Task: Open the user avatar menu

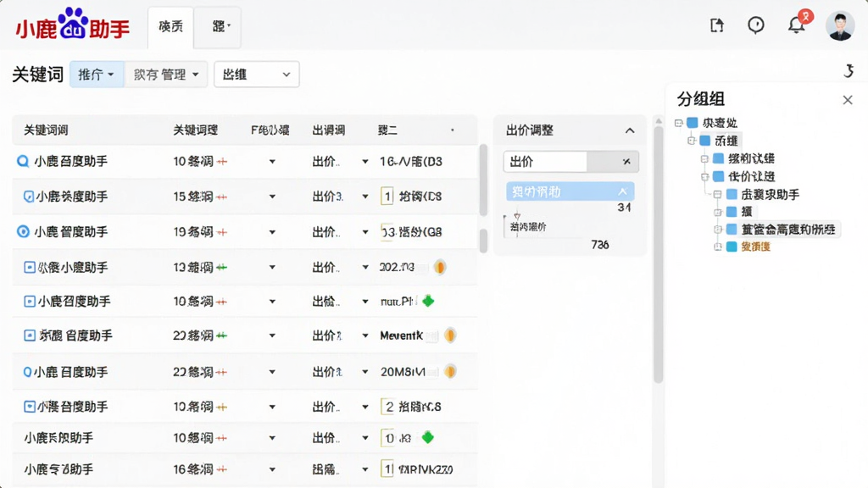Action: pyautogui.click(x=840, y=25)
